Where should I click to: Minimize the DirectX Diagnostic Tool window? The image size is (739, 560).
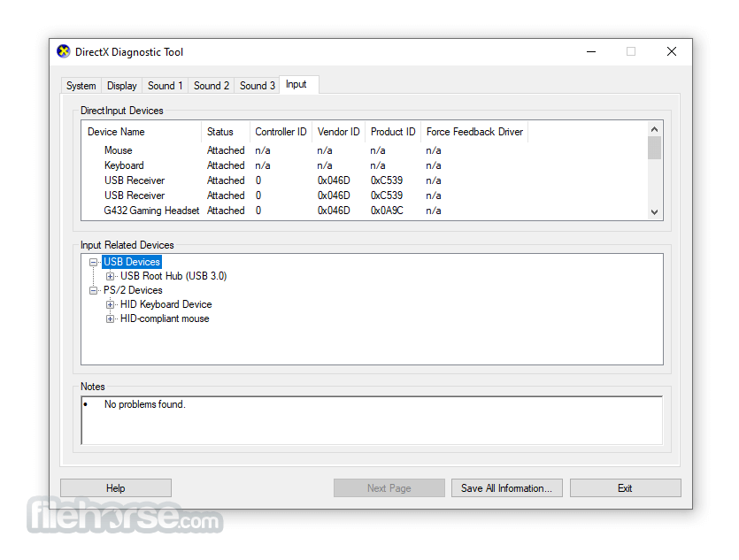tap(591, 51)
